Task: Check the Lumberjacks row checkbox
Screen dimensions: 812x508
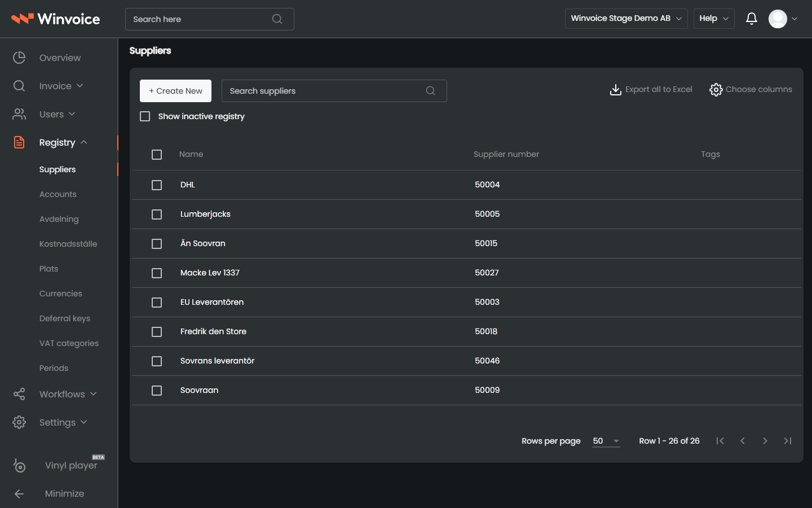Action: pyautogui.click(x=157, y=214)
